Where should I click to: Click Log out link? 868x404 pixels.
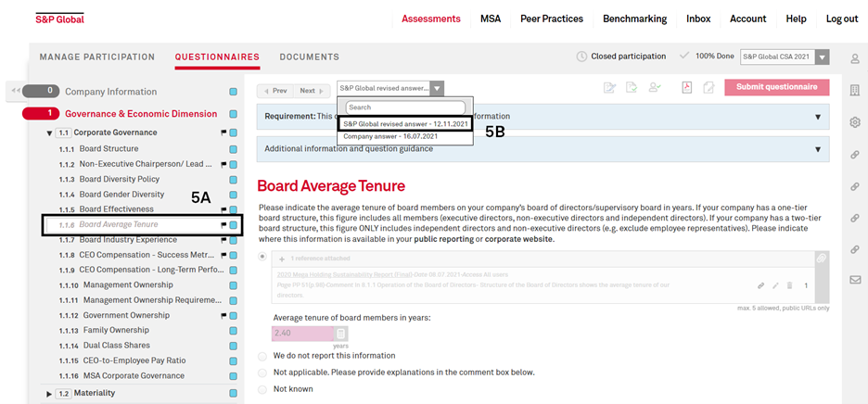[842, 19]
